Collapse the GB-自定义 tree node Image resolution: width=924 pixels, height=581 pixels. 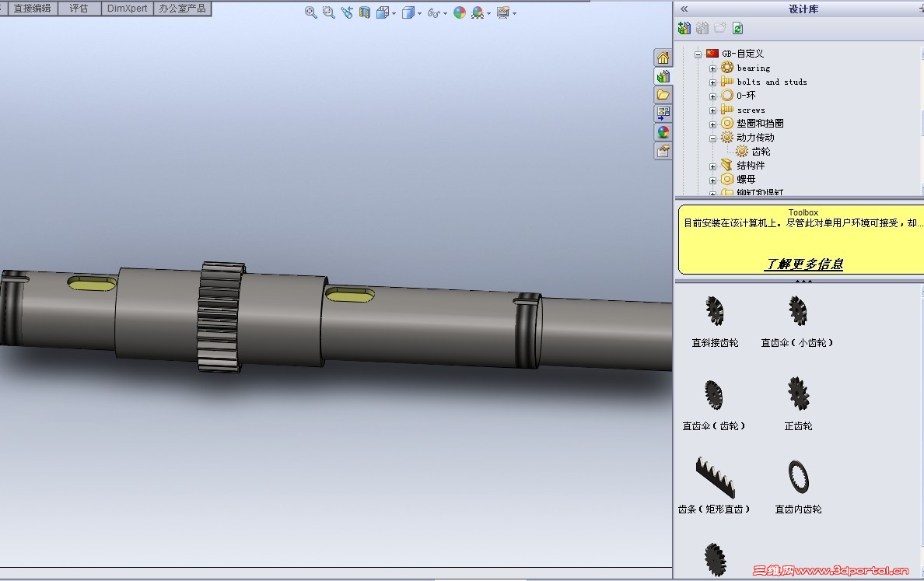tap(698, 54)
